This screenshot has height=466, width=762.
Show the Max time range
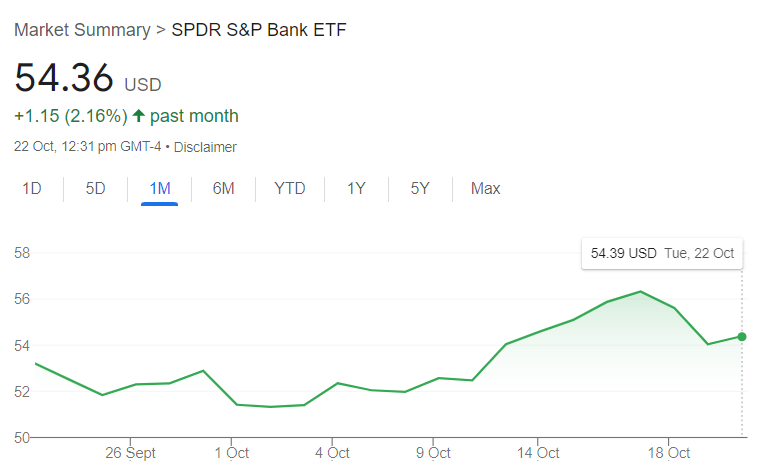tap(486, 188)
